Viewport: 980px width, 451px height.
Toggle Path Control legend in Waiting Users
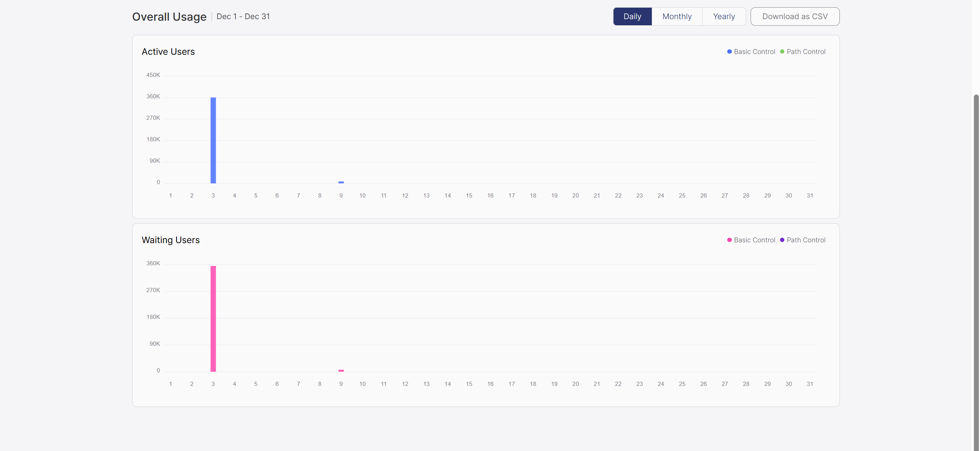[x=806, y=240]
